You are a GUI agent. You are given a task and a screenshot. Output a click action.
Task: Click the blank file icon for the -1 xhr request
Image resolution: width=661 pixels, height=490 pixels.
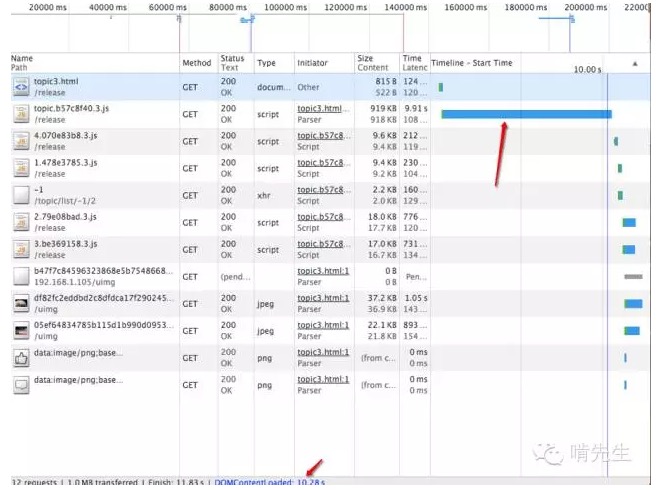click(x=21, y=195)
